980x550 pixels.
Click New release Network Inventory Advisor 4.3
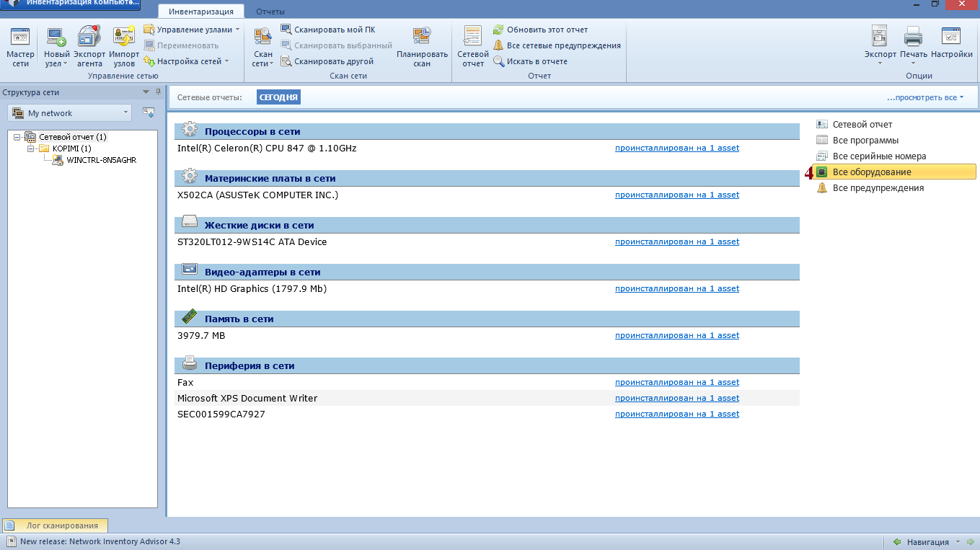[x=100, y=541]
